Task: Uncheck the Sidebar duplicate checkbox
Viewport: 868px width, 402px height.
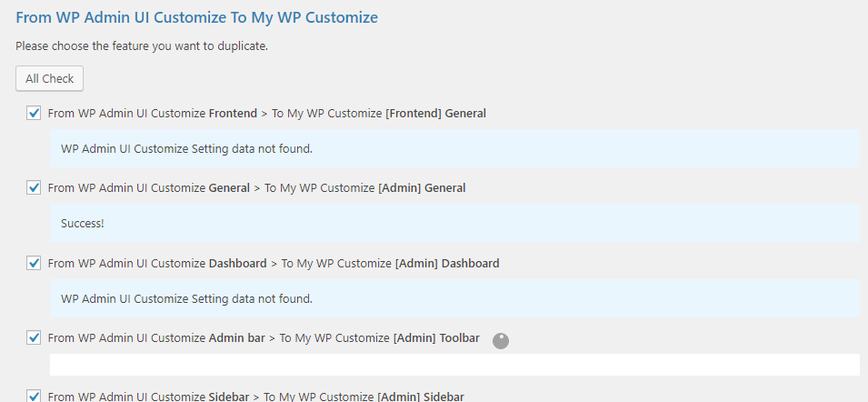Action: [34, 396]
